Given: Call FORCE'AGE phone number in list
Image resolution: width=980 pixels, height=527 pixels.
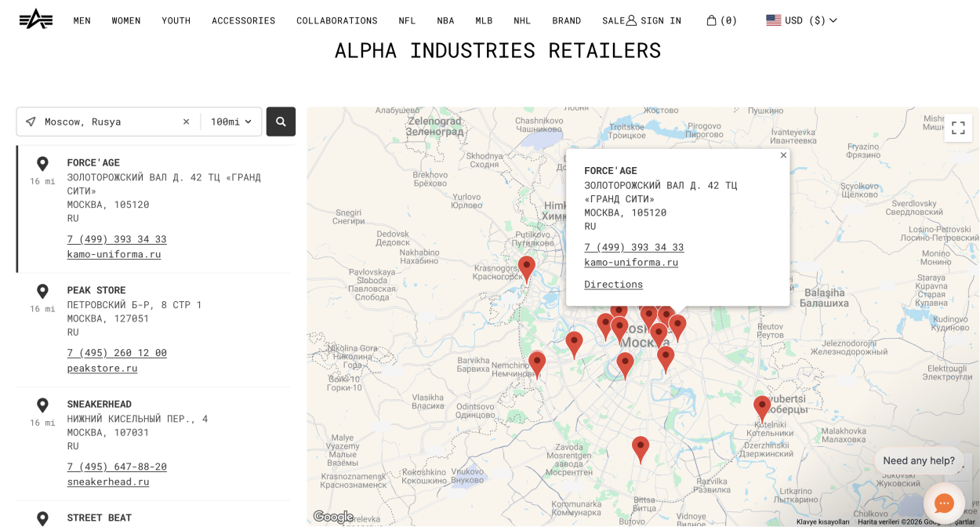Looking at the screenshot, I should pyautogui.click(x=117, y=238).
